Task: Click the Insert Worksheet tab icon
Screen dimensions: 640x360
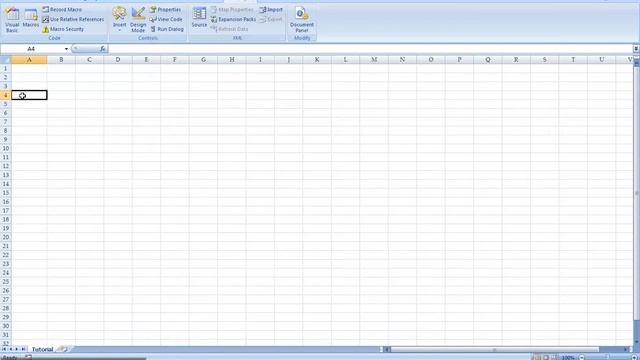Action: (64, 349)
